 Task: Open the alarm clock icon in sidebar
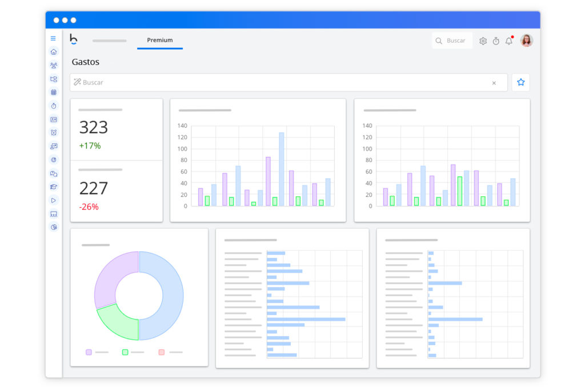click(54, 133)
